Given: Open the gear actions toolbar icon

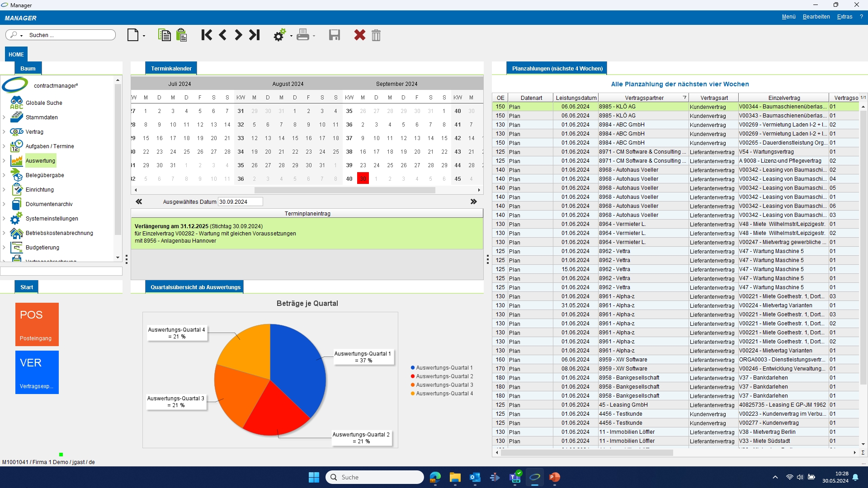Looking at the screenshot, I should point(279,35).
